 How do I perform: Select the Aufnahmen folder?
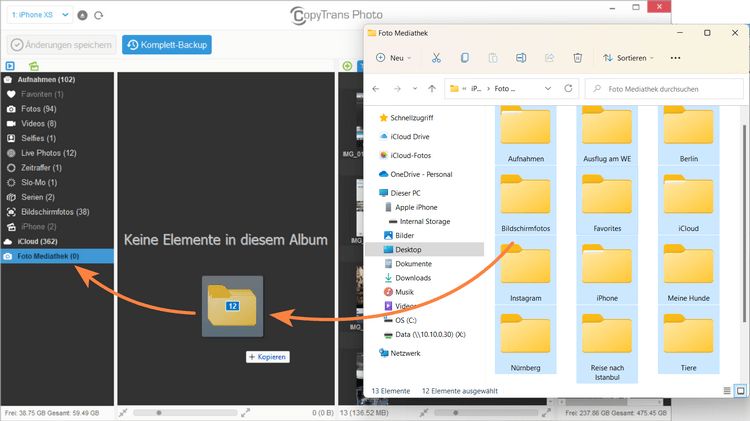[x=526, y=135]
